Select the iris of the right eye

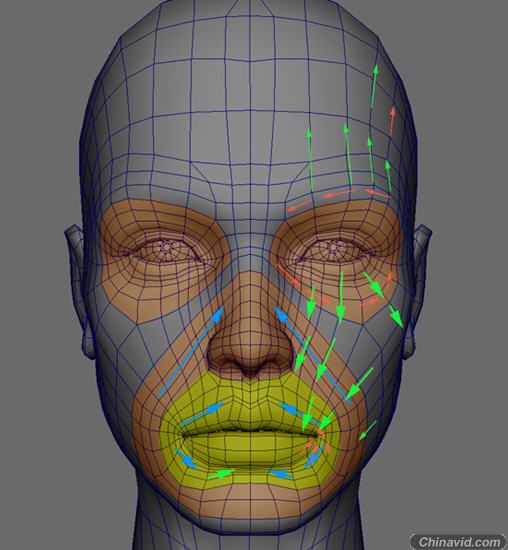tap(333, 247)
